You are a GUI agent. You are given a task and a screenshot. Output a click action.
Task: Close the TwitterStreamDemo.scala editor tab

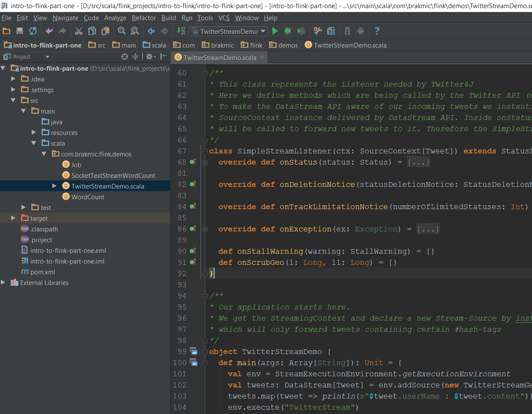tap(262, 57)
